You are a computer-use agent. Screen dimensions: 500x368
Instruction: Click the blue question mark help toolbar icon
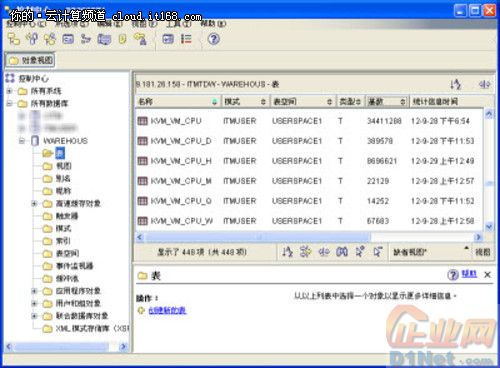[214, 39]
